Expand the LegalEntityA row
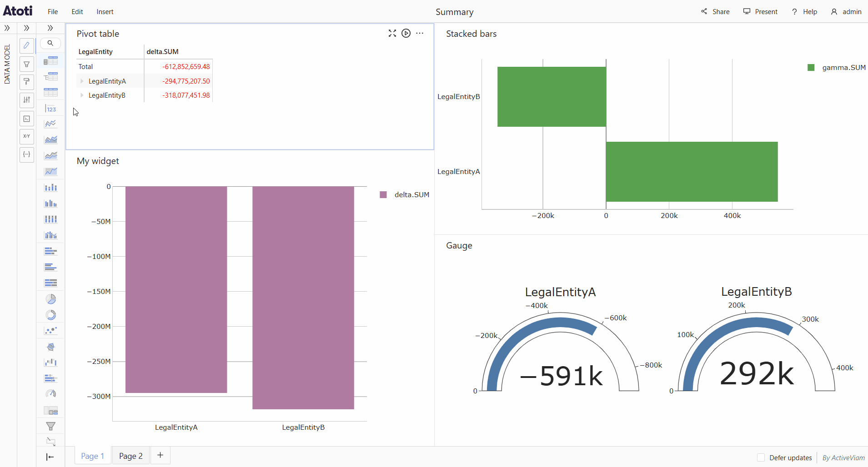Image resolution: width=868 pixels, height=467 pixels. (x=82, y=81)
